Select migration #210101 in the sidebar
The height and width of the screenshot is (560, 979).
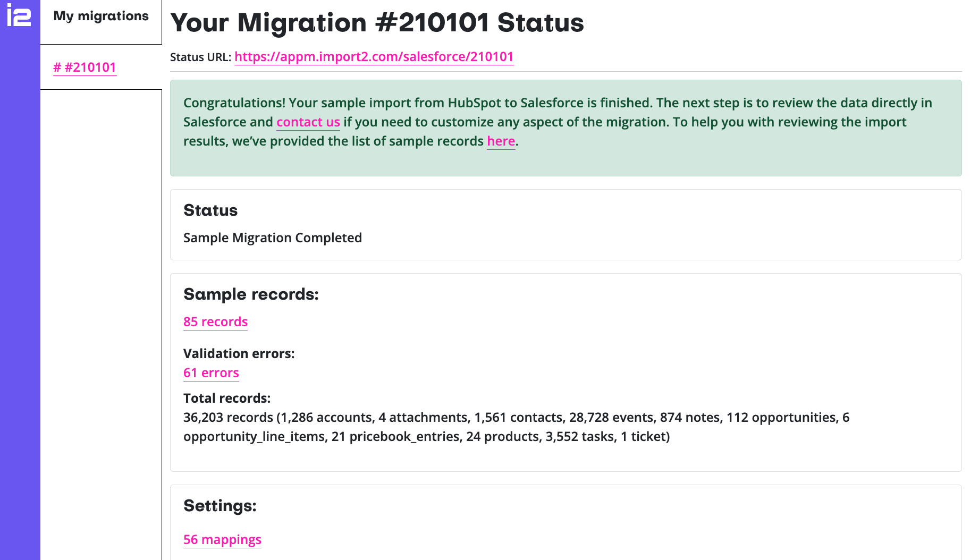pyautogui.click(x=85, y=67)
